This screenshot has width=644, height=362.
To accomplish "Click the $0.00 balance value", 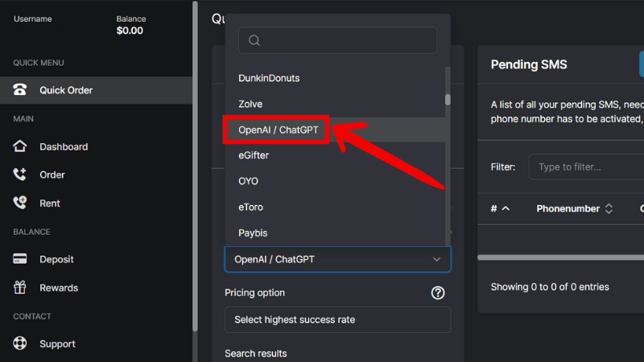I will [130, 31].
